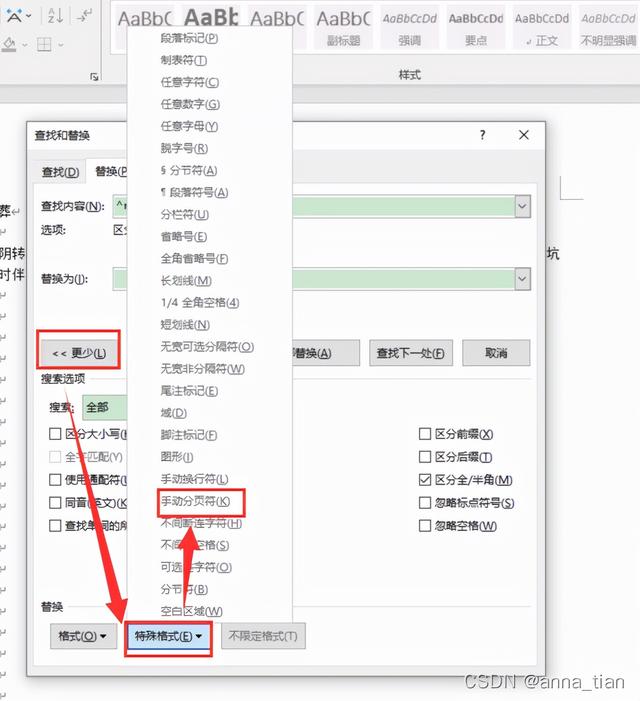640x701 pixels.
Task: Apply the 正文 style
Action: click(542, 28)
